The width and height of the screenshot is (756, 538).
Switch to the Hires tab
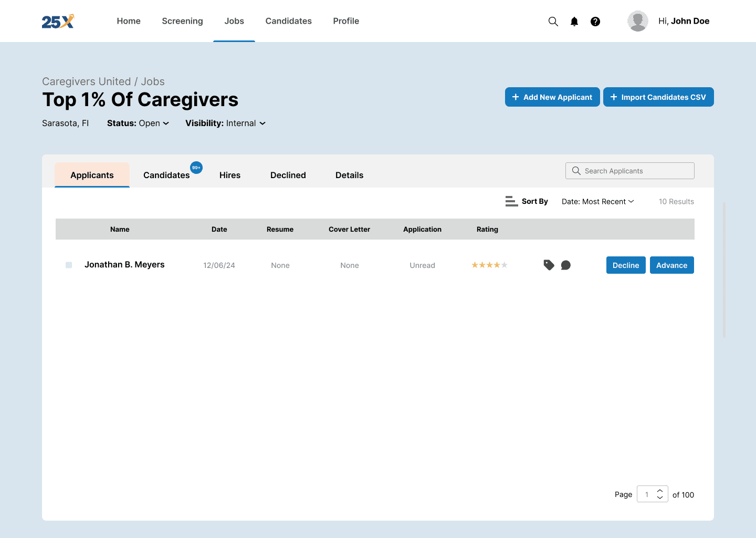229,175
